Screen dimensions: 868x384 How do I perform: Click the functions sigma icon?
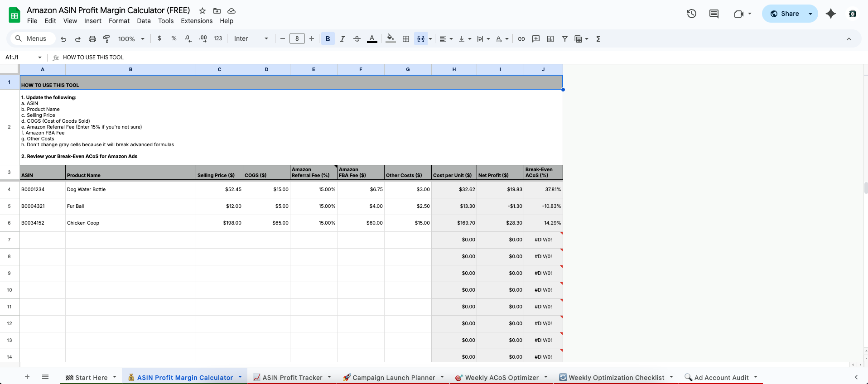(598, 39)
